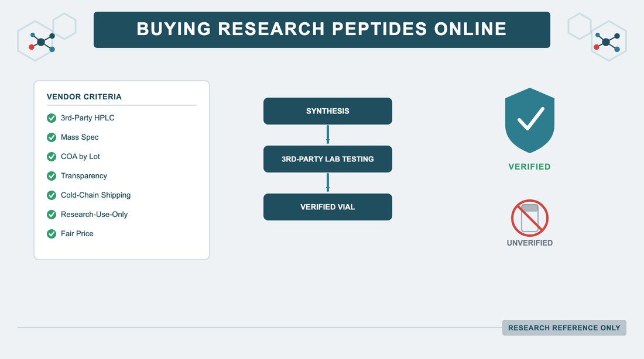Image resolution: width=644 pixels, height=359 pixels.
Task: Click the Buying Research Peptides Online banner
Action: [321, 30]
